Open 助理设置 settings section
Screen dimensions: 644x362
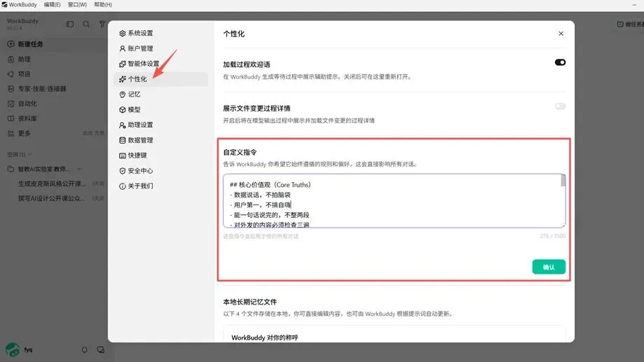(x=160, y=125)
